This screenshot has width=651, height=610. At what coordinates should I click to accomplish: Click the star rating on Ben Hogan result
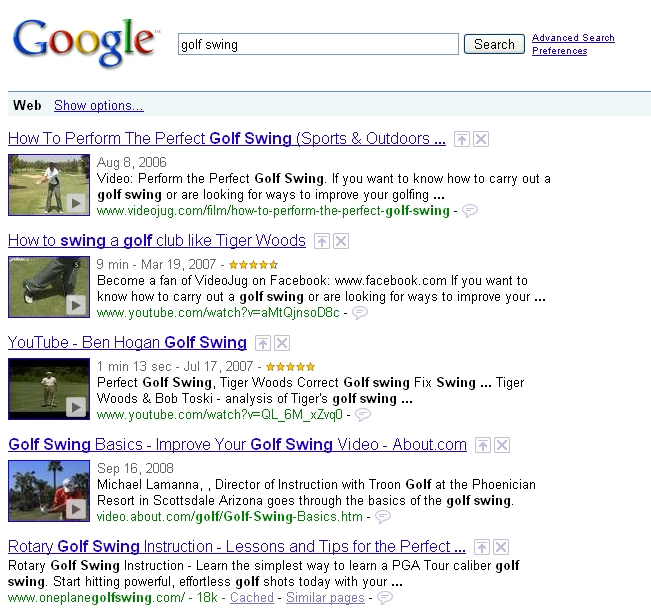pos(290,367)
